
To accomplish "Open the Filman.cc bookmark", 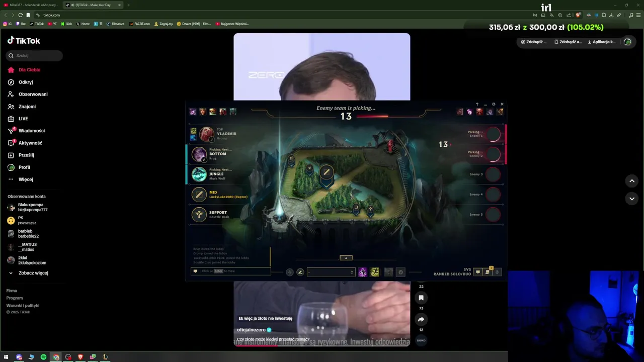I will (115, 24).
